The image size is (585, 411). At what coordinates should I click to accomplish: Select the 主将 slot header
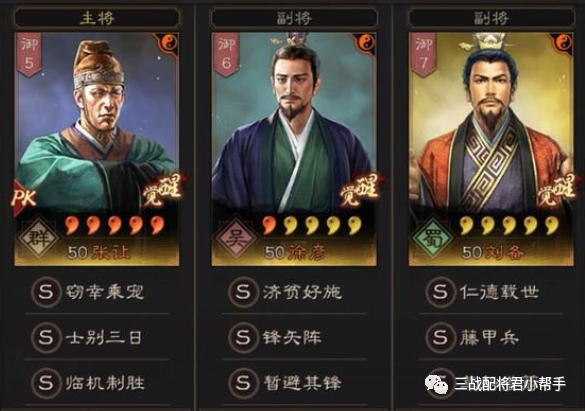pyautogui.click(x=97, y=18)
